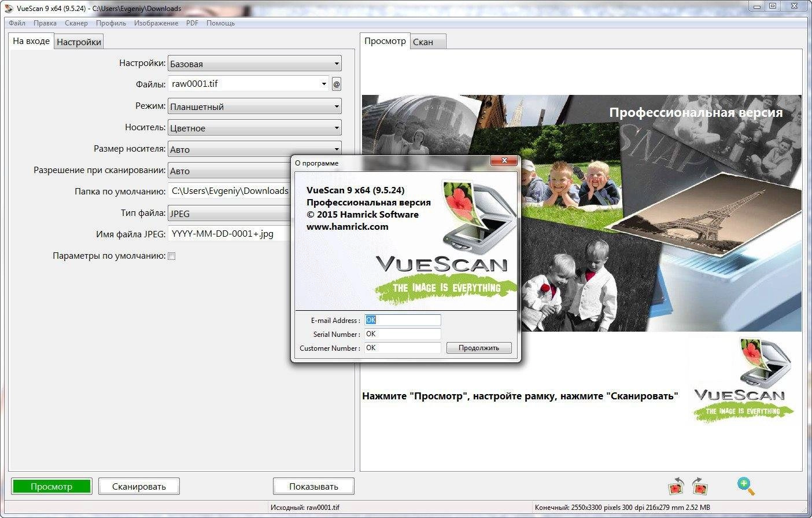This screenshot has width=812, height=518.
Task: Click the Профессиональная версия banner text
Action: (696, 113)
